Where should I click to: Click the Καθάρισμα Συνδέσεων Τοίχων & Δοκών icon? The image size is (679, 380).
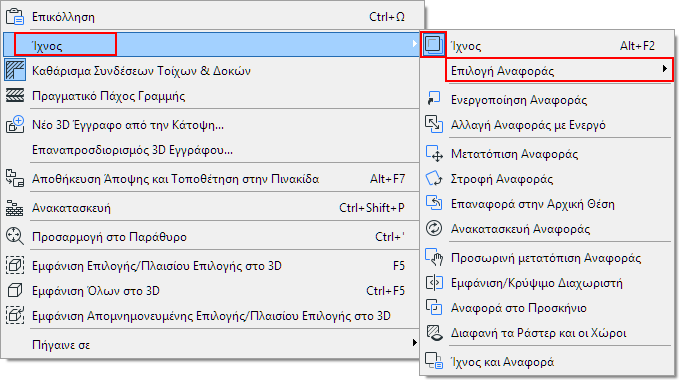coord(15,70)
